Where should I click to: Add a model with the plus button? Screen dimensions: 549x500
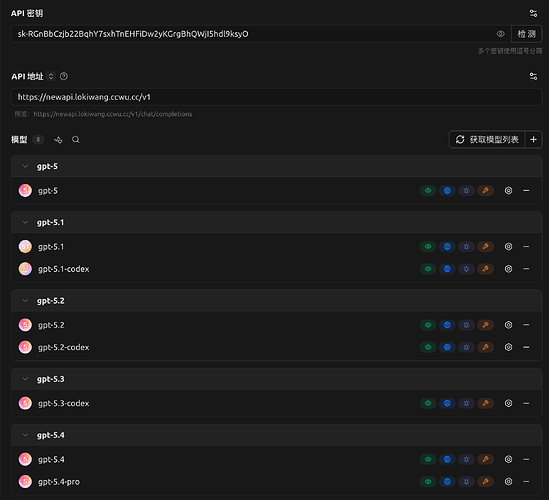tap(533, 140)
